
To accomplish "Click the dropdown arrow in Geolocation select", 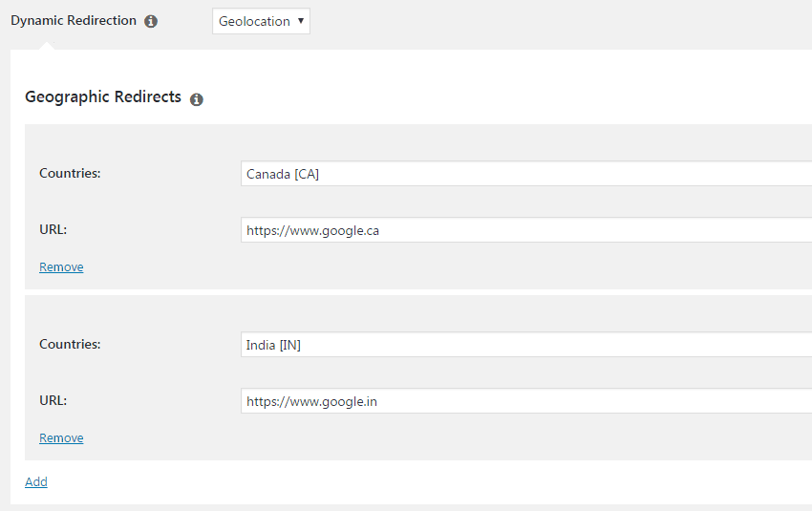I will pos(301,21).
